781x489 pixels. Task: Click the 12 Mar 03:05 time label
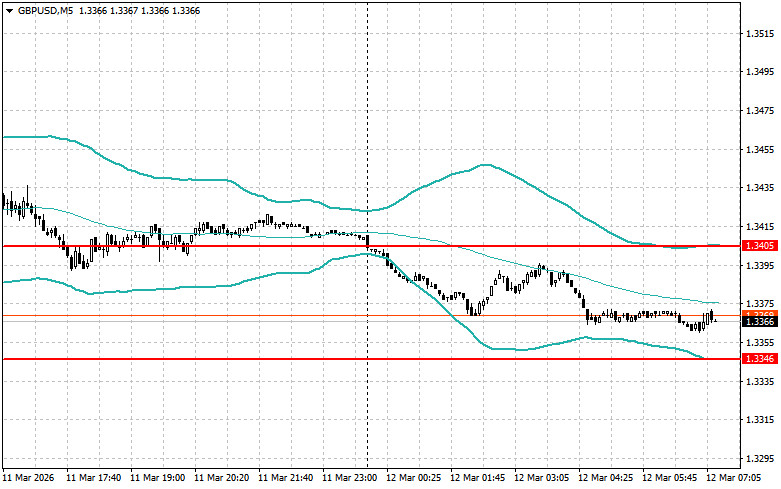click(541, 478)
